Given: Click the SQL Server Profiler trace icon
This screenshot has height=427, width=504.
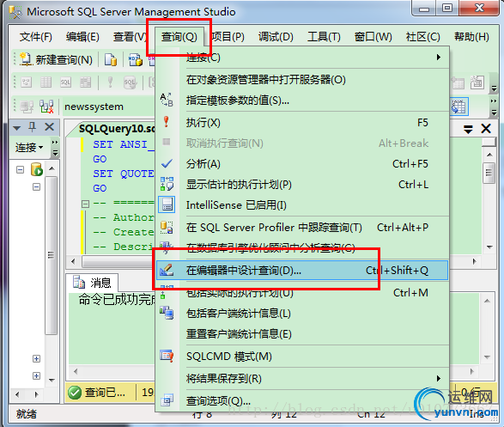Looking at the screenshot, I should (x=167, y=227).
